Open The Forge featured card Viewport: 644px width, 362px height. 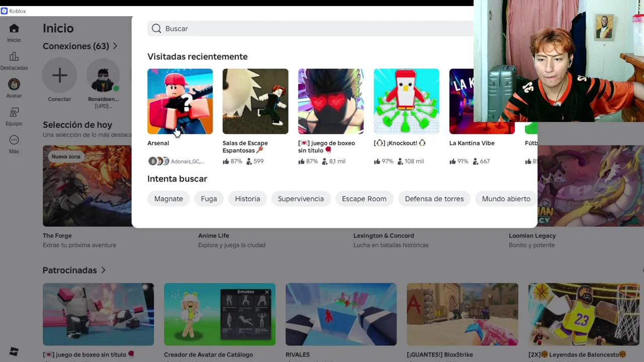coord(87,186)
